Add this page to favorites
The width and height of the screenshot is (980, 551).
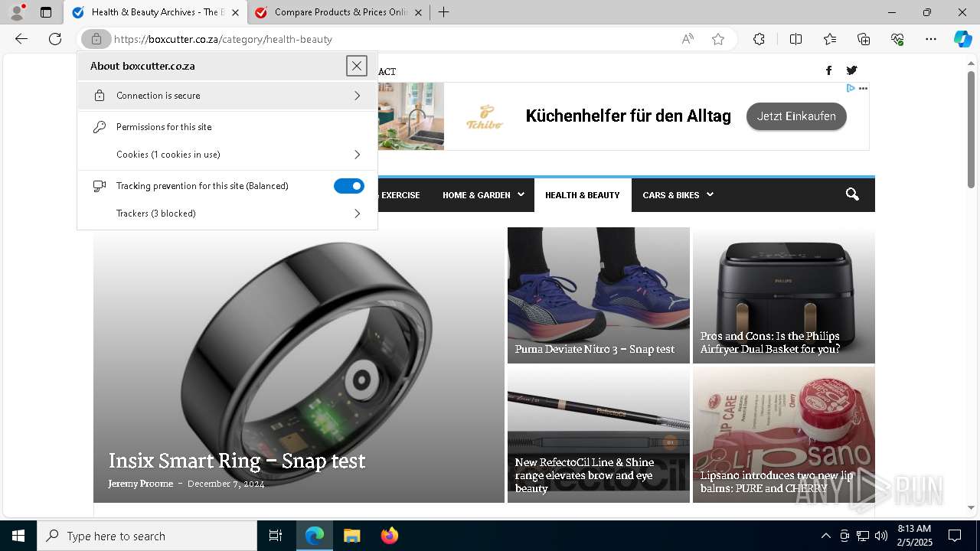[718, 39]
